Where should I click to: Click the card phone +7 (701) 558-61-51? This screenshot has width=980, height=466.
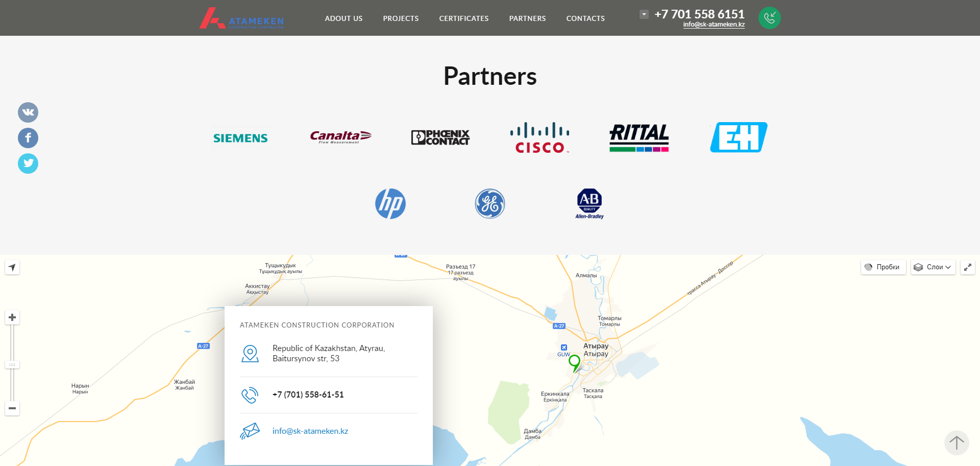[x=308, y=394]
